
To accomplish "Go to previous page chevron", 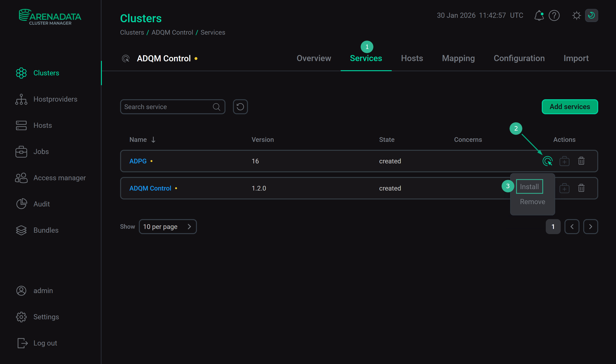I will (572, 226).
